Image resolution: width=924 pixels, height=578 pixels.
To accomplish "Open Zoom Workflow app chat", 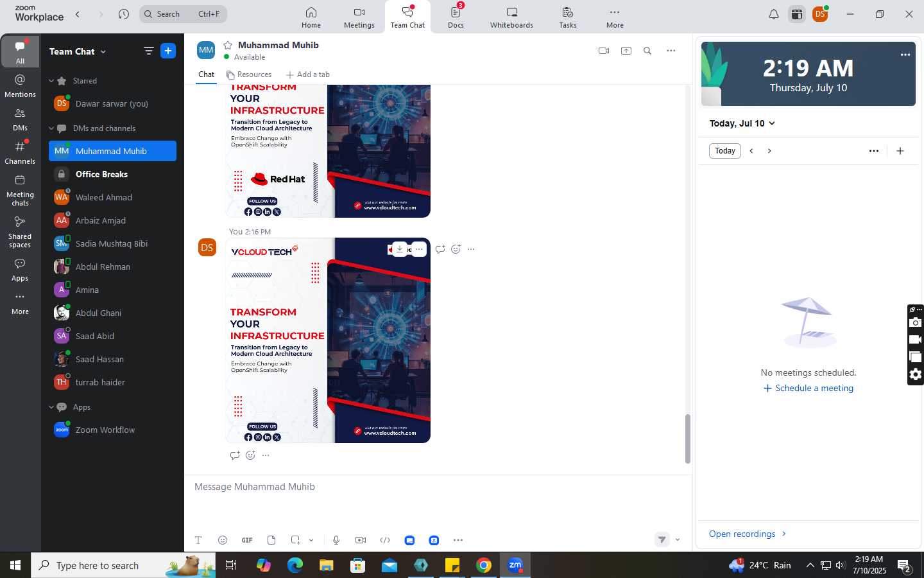I will (112, 430).
